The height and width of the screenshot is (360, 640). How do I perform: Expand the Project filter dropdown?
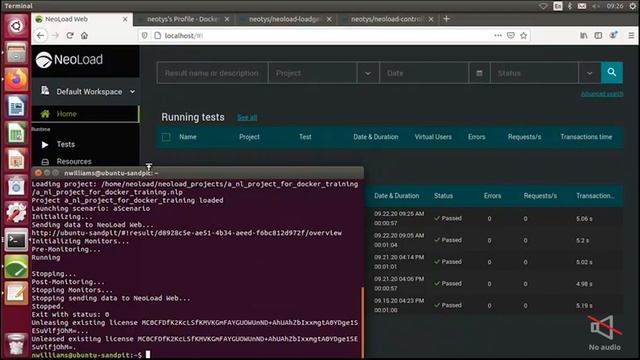(368, 73)
